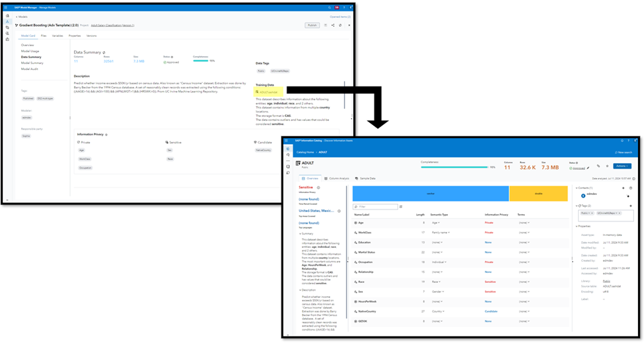Open Adult Salary Classification project link
Viewport: 644px width, 345px height.
[x=112, y=26]
